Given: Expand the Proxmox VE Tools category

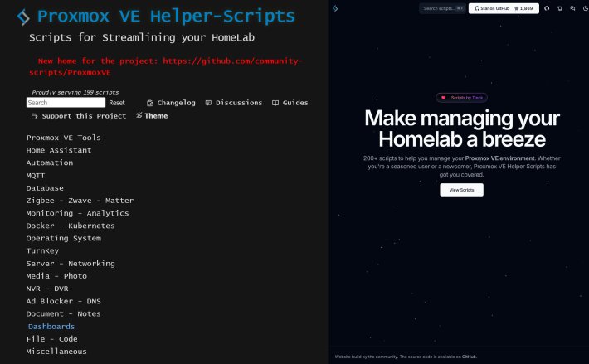Looking at the screenshot, I should click(64, 138).
